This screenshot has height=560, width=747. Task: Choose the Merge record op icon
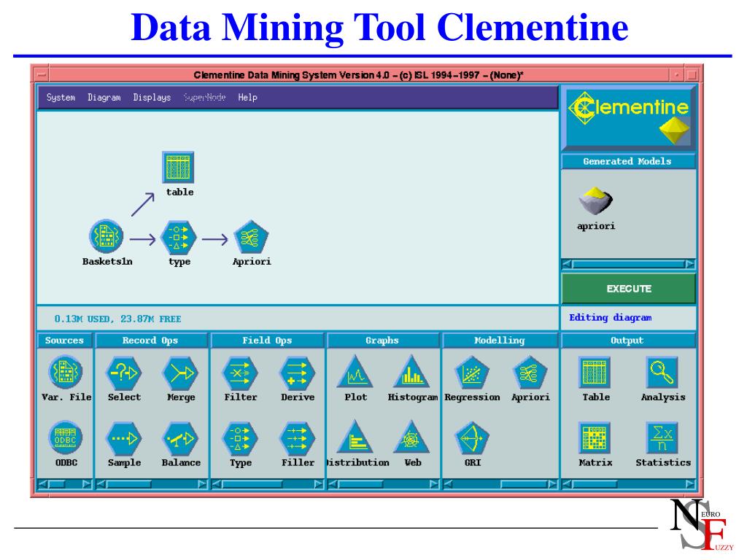pyautogui.click(x=181, y=373)
